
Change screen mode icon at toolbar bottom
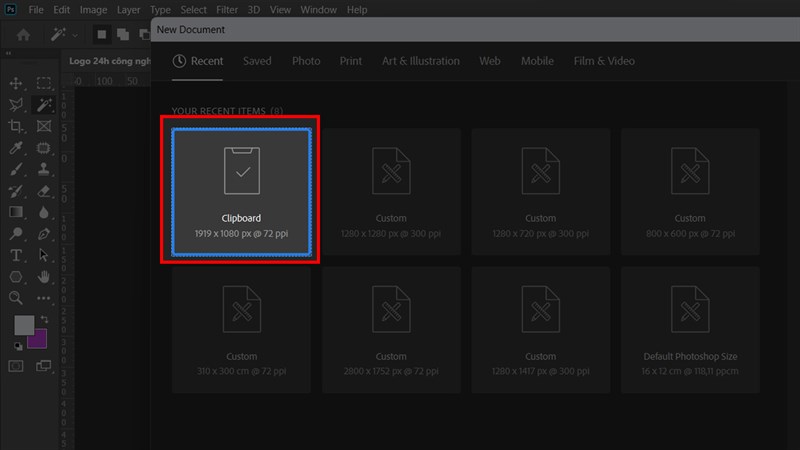pyautogui.click(x=43, y=366)
